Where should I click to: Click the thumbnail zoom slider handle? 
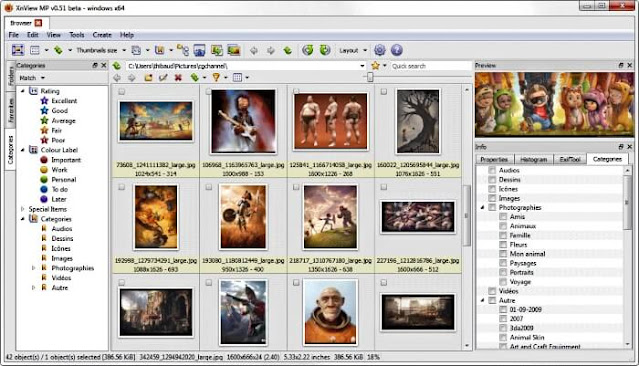point(370,77)
